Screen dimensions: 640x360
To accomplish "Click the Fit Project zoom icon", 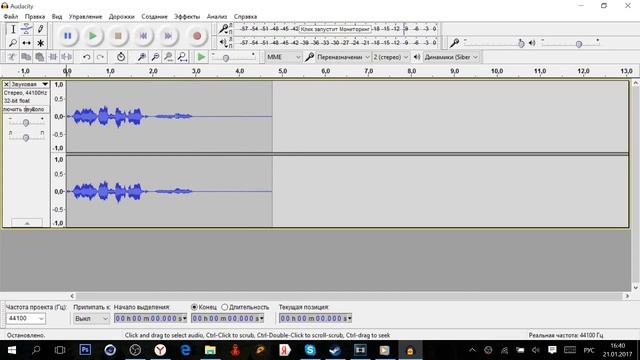I will [182, 57].
